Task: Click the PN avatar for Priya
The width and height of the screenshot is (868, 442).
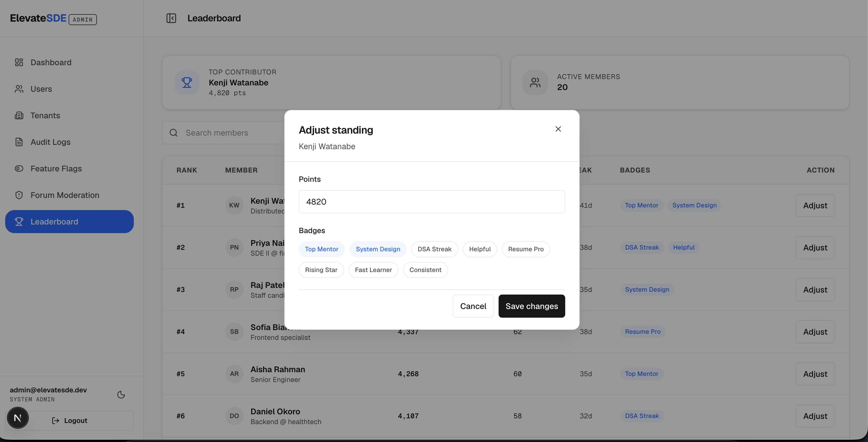Action: (x=234, y=248)
